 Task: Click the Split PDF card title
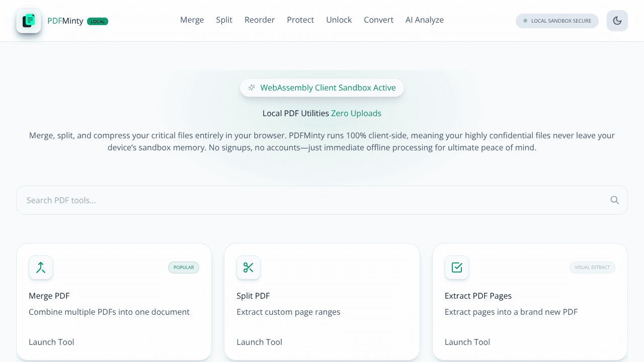click(254, 296)
